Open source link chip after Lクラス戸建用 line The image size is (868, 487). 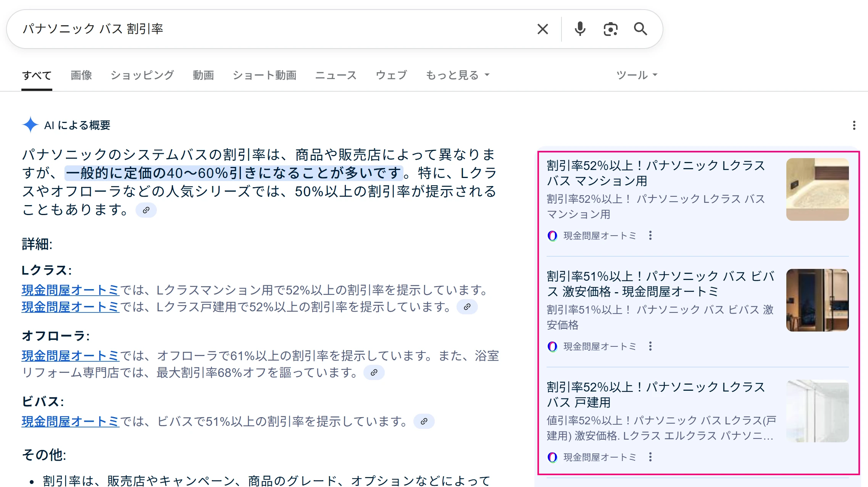tap(467, 307)
